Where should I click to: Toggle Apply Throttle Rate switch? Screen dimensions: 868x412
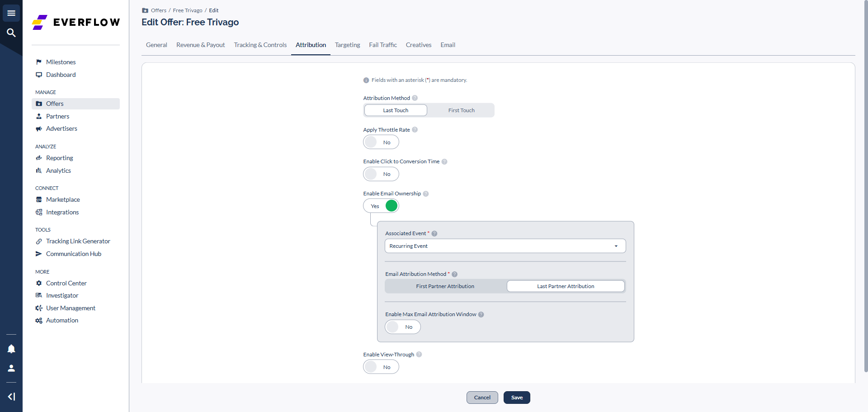tap(381, 142)
